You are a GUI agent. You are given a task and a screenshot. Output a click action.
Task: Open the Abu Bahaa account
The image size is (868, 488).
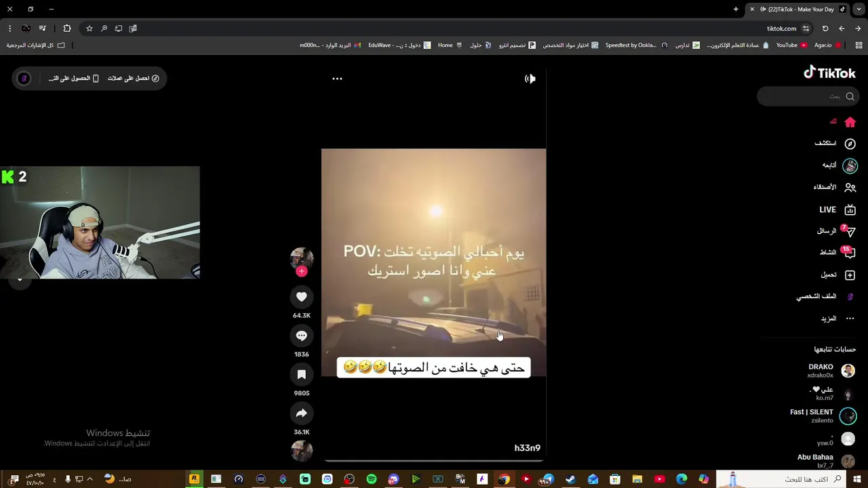826,462
